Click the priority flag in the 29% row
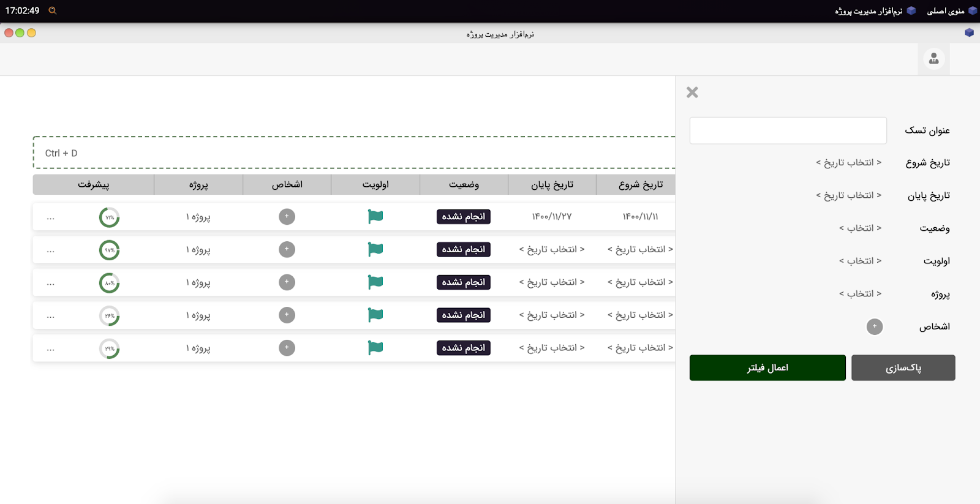This screenshot has height=504, width=980. tap(375, 348)
